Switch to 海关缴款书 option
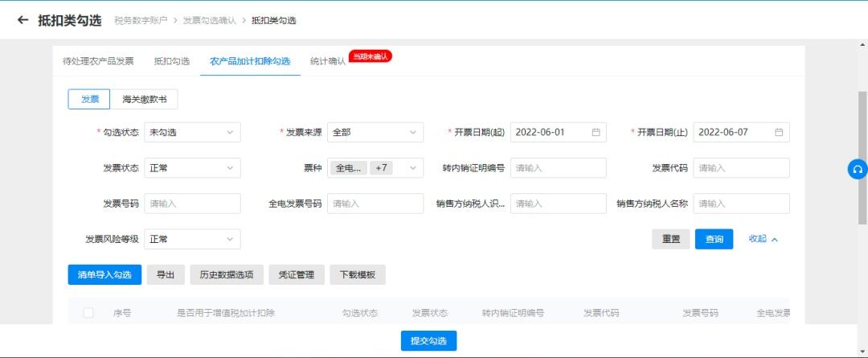This screenshot has width=868, height=358. [144, 99]
